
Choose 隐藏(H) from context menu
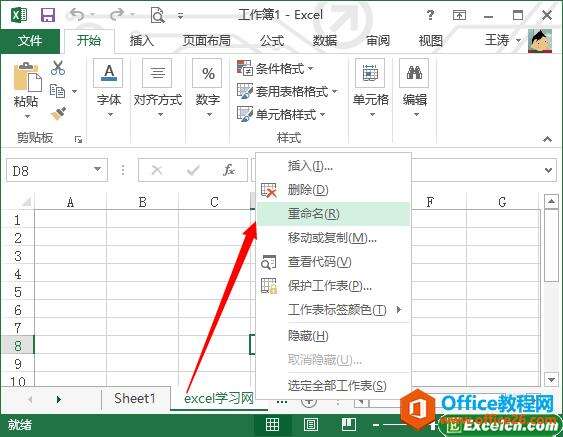[x=334, y=336]
